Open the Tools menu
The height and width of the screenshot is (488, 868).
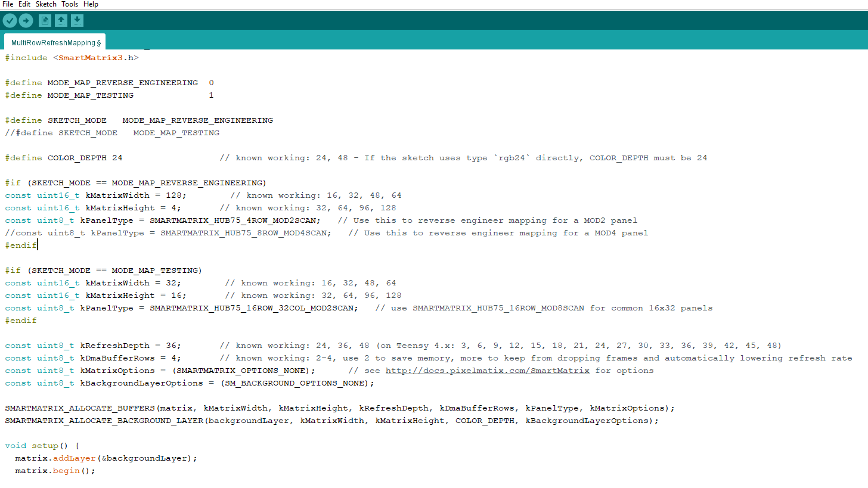pyautogui.click(x=70, y=4)
